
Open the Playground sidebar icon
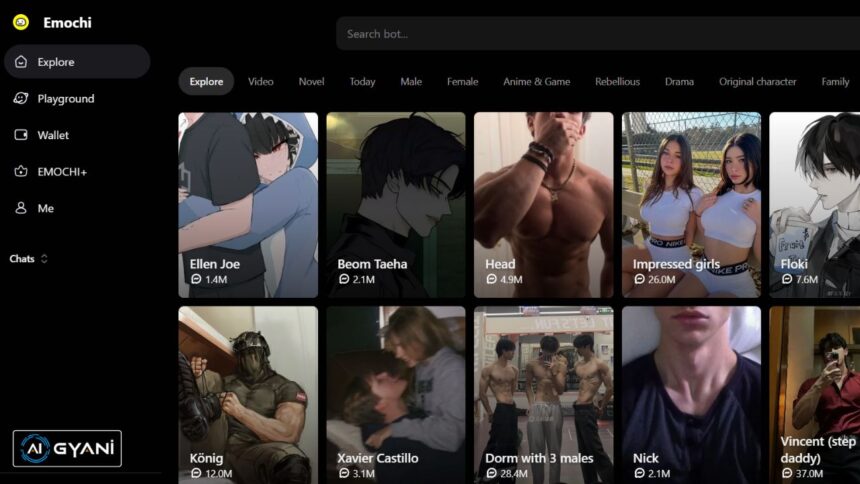21,99
